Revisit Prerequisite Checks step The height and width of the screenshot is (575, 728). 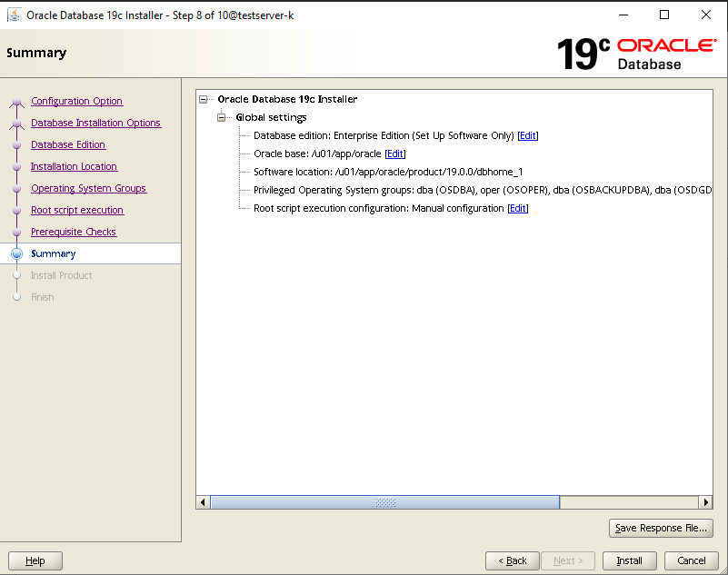point(74,232)
